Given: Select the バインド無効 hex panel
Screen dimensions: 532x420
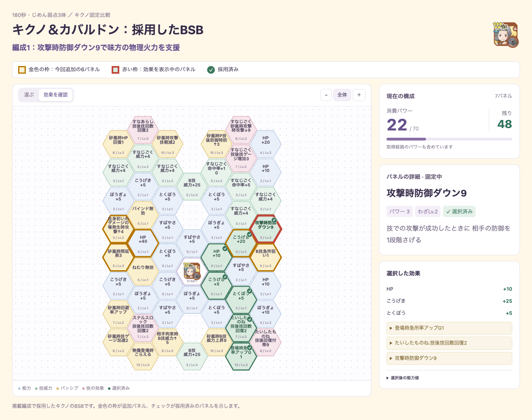Looking at the screenshot, I should pyautogui.click(x=143, y=215).
